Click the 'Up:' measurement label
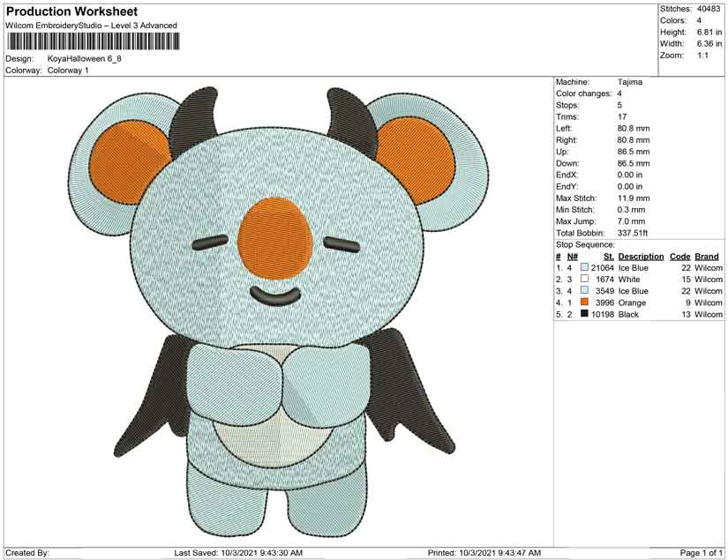 pos(562,152)
